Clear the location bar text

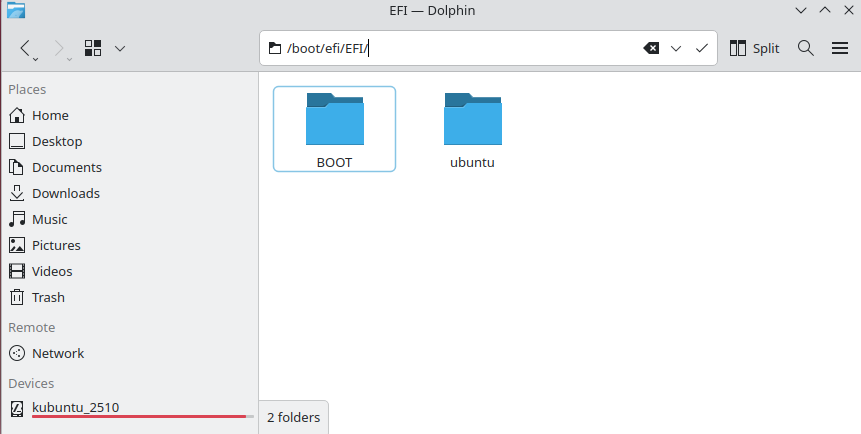click(x=651, y=48)
